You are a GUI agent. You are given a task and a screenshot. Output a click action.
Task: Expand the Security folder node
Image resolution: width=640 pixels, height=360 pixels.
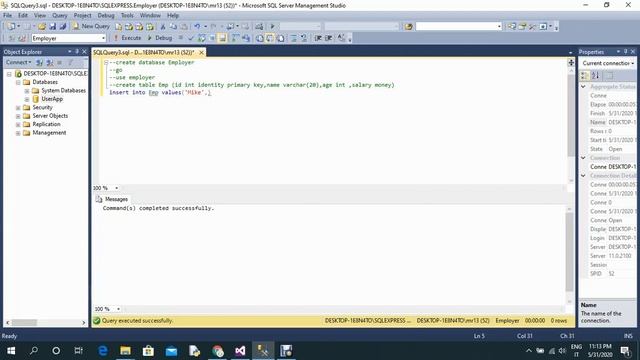pyautogui.click(x=18, y=108)
